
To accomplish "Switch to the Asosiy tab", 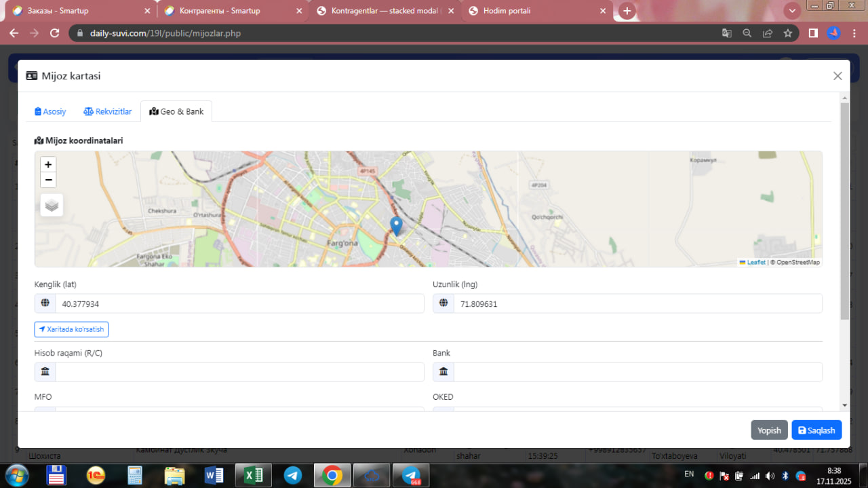I will [x=50, y=111].
